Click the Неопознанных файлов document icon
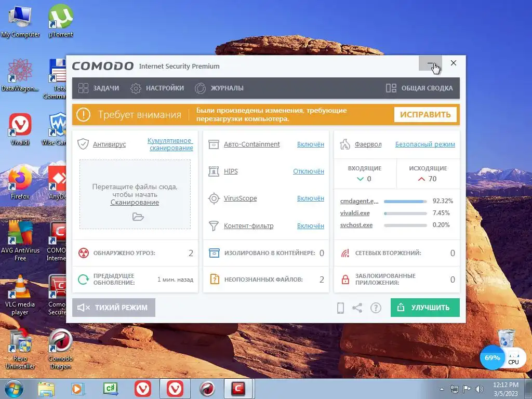Image resolution: width=532 pixels, height=399 pixels. click(215, 279)
